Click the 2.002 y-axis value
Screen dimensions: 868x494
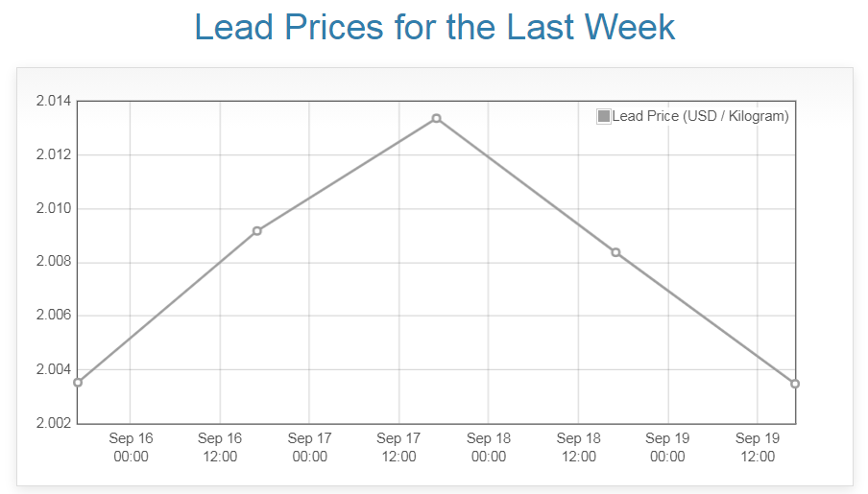[x=54, y=423]
